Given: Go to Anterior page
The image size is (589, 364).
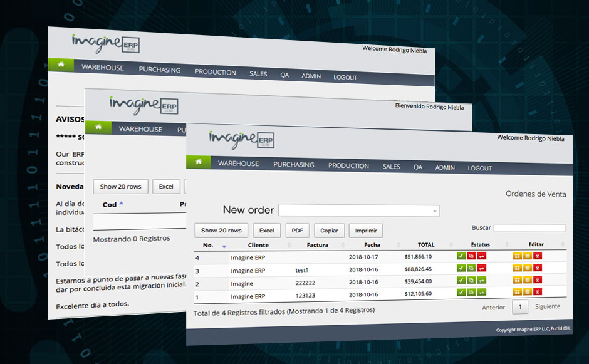Looking at the screenshot, I should tap(494, 307).
